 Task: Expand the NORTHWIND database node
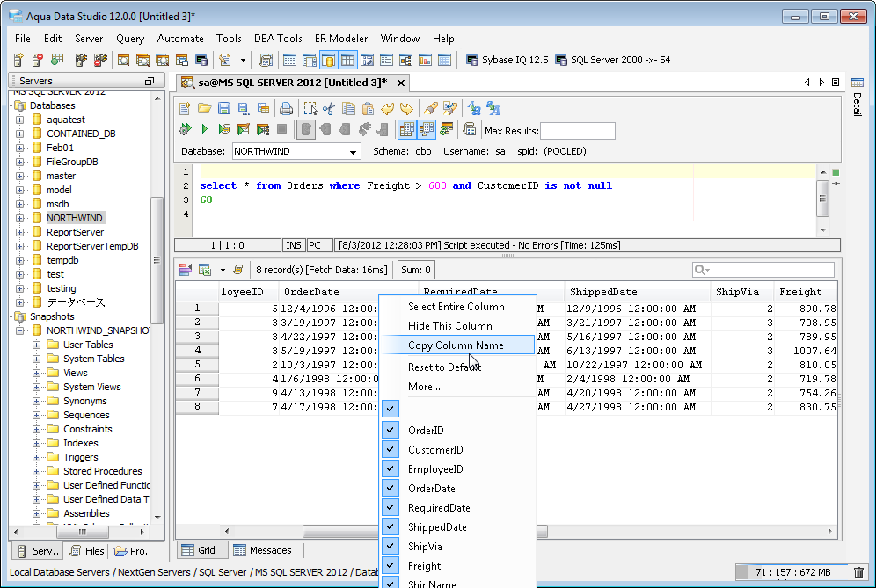pos(20,218)
